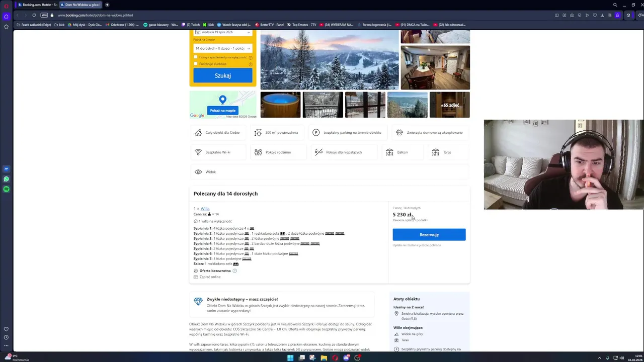
Task: Tick 'Domy i apartamenty na wyłączność' checkbox
Action: click(196, 57)
